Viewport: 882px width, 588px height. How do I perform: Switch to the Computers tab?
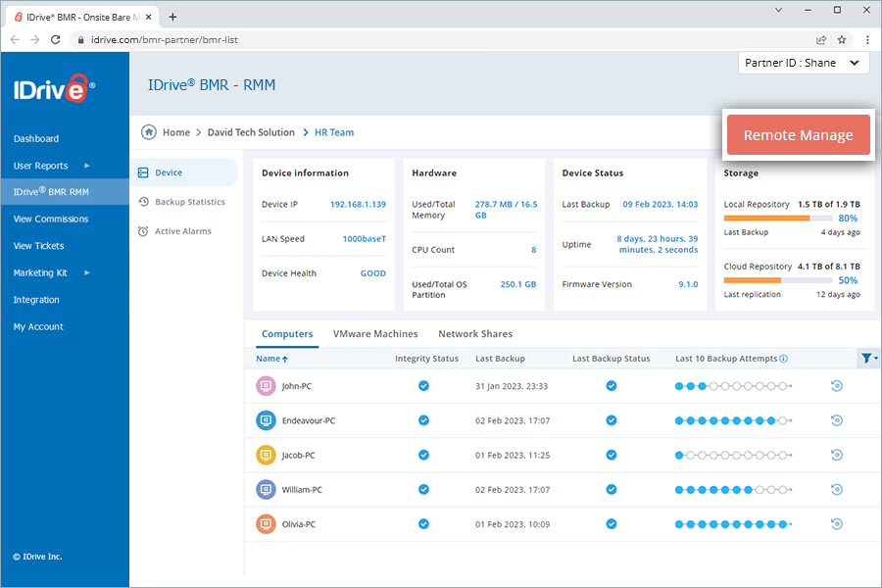pos(287,333)
